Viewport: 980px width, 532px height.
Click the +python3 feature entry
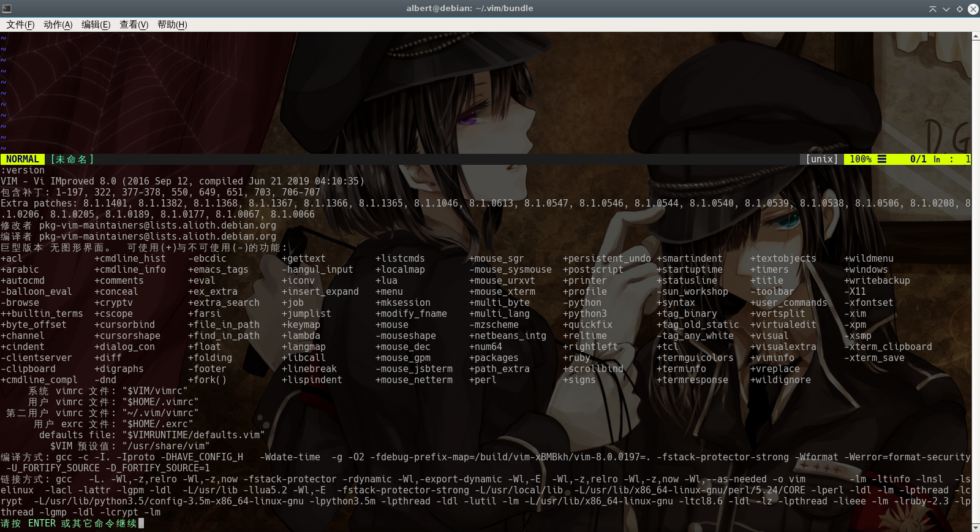click(585, 314)
